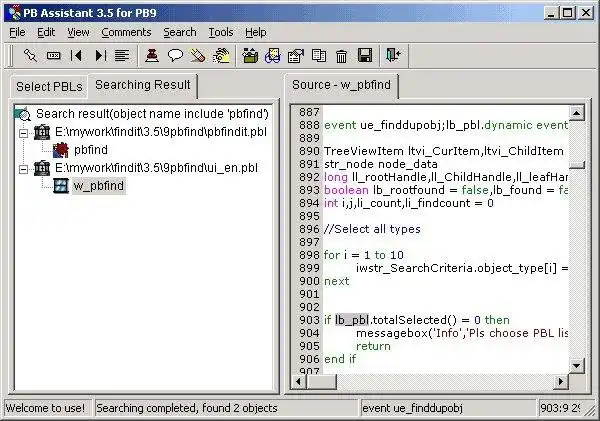
Task: Open the View menu
Action: click(78, 33)
